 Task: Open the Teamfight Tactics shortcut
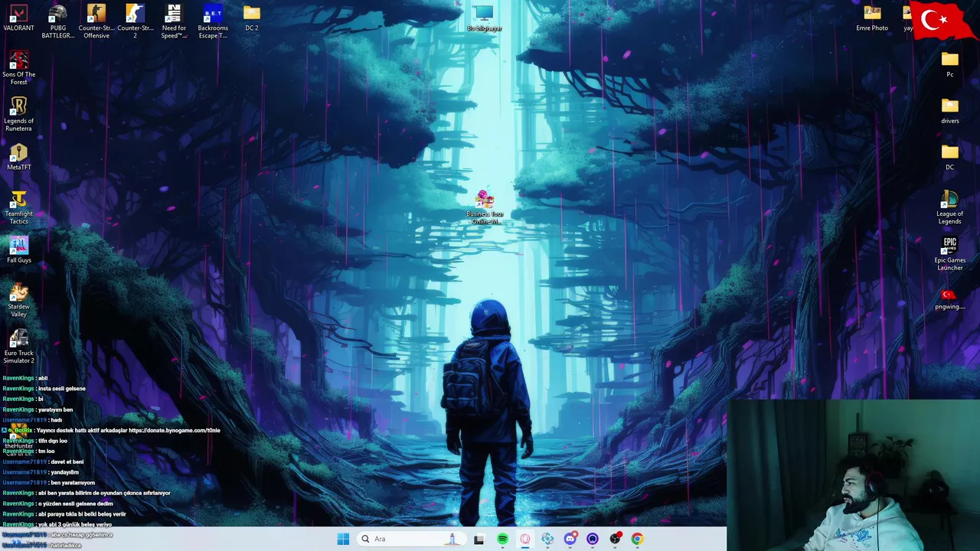19,207
